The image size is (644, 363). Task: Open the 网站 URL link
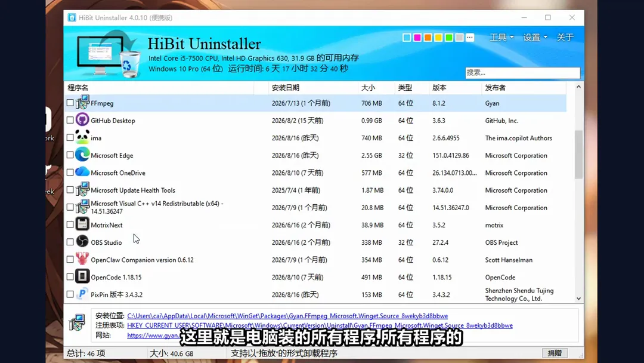point(153,335)
